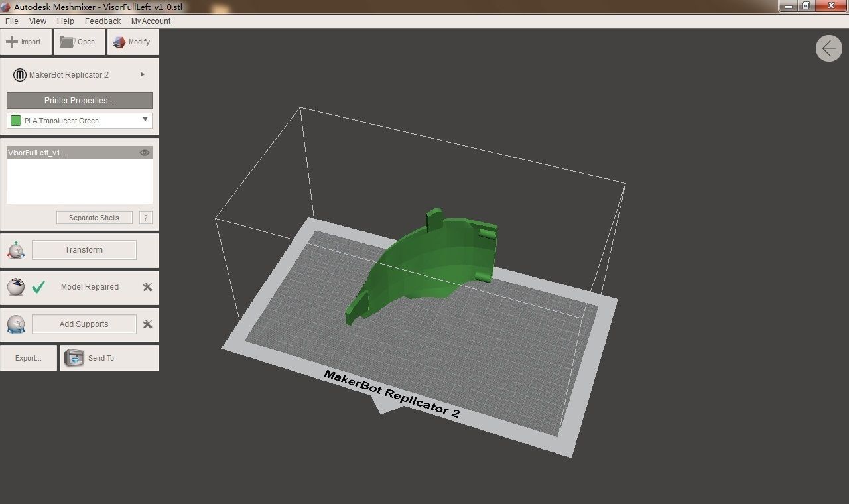
Task: Open the PLA Translucent Green material dropdown
Action: click(80, 121)
